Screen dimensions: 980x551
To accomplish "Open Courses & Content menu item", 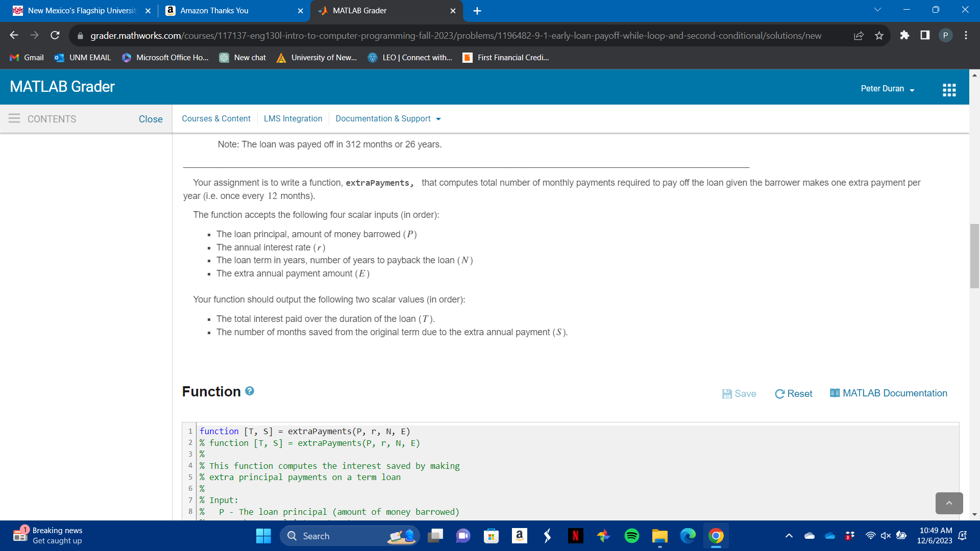I will click(216, 118).
